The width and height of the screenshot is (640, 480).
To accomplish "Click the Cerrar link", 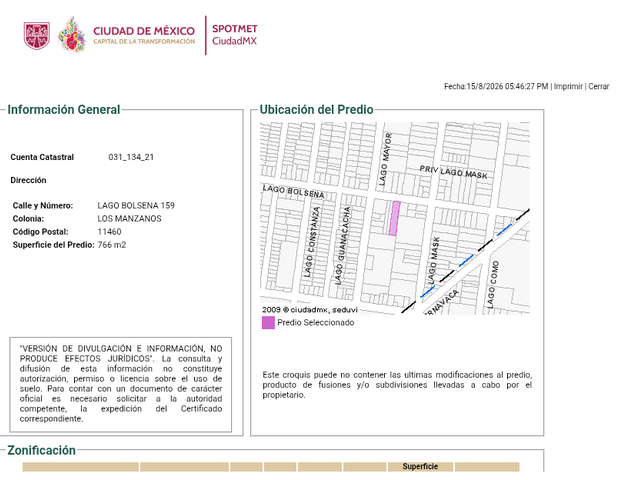I will pos(598,87).
